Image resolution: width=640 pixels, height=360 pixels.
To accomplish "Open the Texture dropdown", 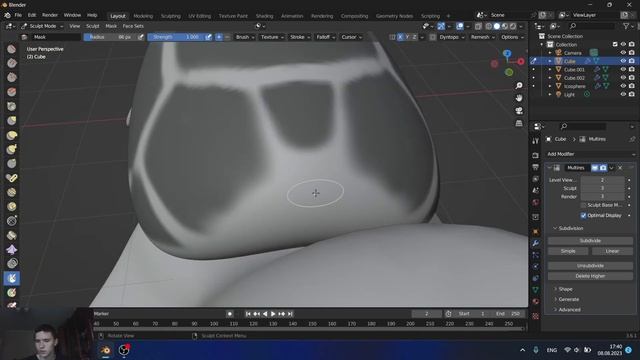I will pos(272,37).
